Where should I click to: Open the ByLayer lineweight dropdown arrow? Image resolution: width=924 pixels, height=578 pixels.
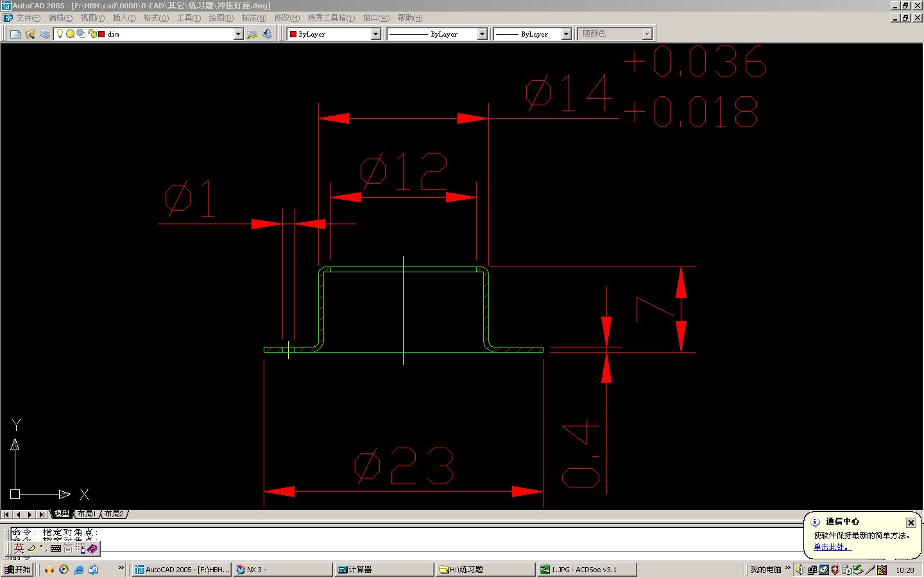[x=566, y=34]
